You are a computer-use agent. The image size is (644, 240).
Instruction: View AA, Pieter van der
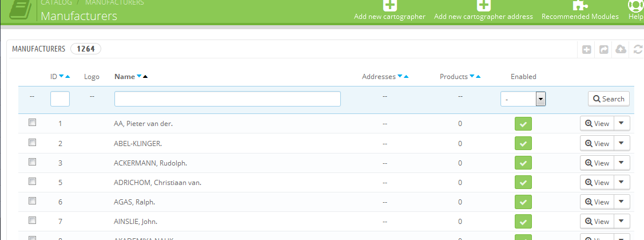pyautogui.click(x=597, y=124)
